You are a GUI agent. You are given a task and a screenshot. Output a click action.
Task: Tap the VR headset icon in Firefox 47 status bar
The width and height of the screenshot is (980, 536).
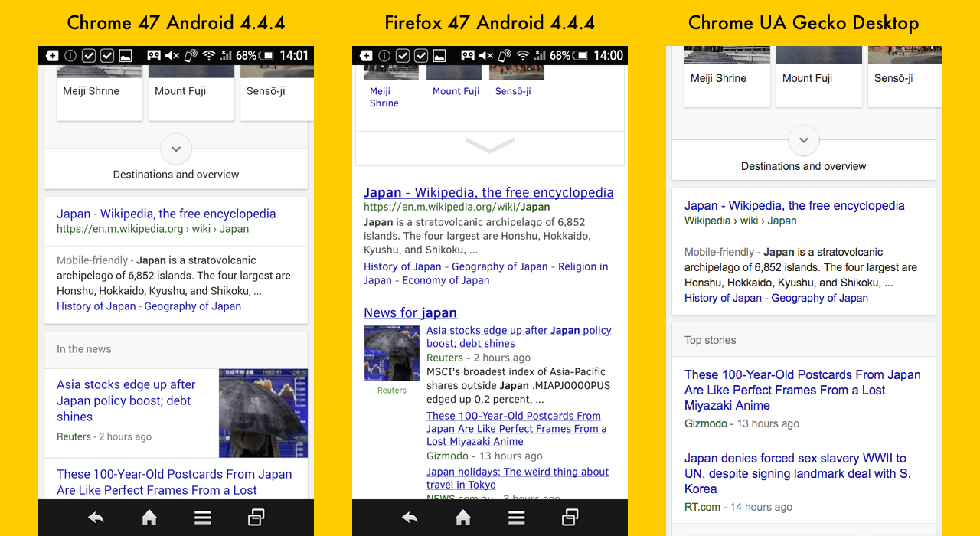click(468, 55)
